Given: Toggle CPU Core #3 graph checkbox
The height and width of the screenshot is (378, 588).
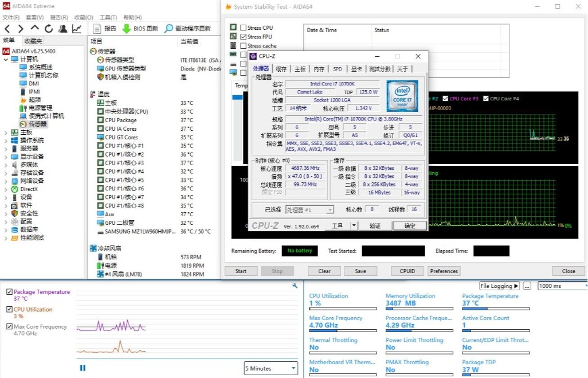Looking at the screenshot, I should (x=445, y=98).
